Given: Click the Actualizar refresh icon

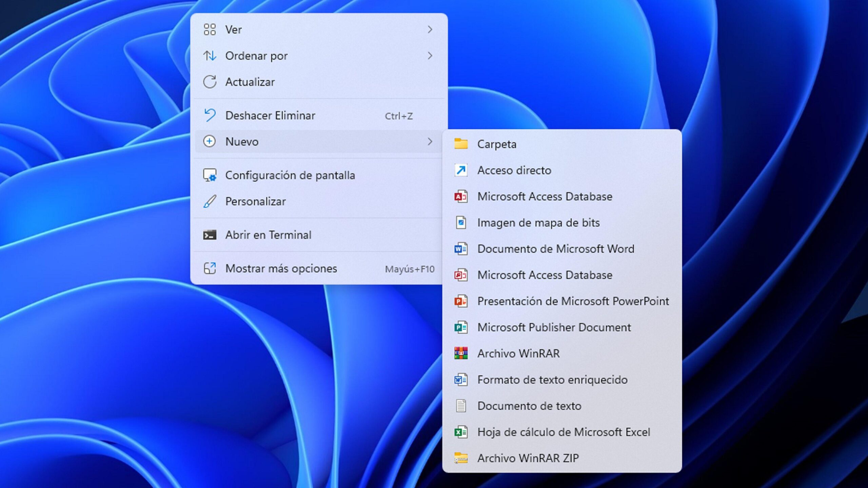Looking at the screenshot, I should click(210, 82).
